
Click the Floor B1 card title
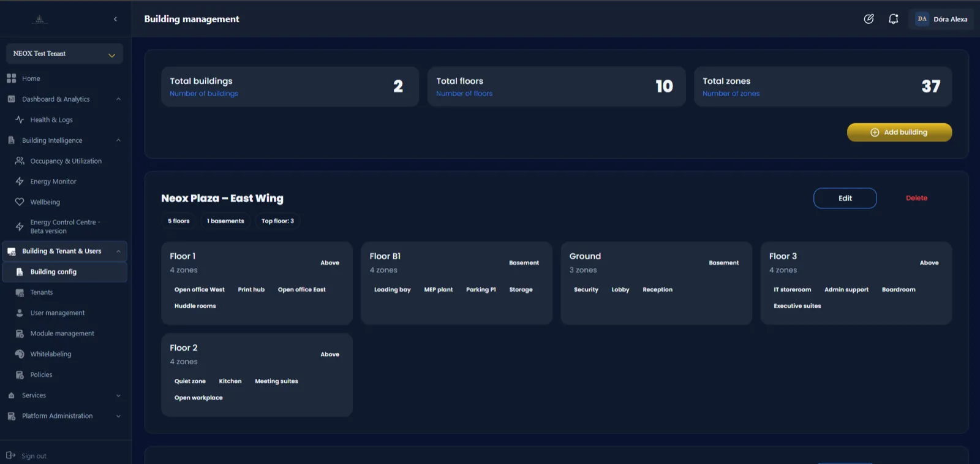tap(385, 256)
